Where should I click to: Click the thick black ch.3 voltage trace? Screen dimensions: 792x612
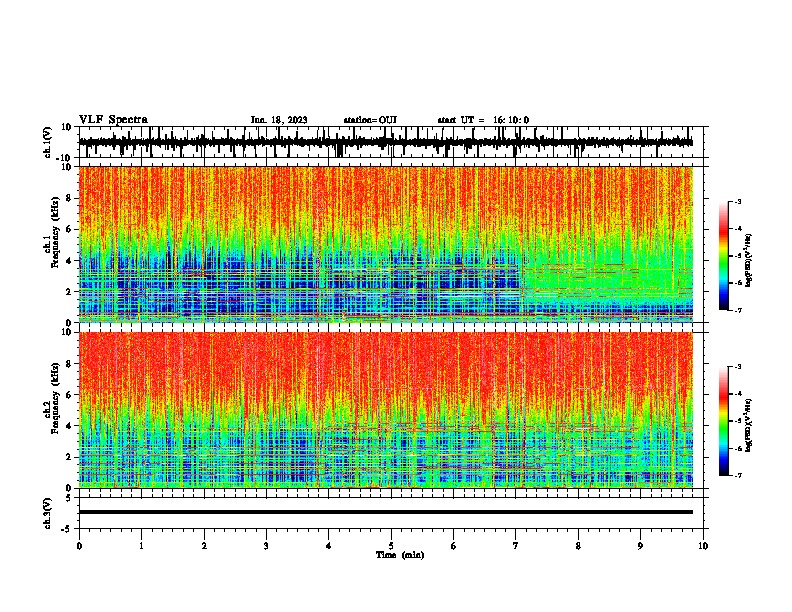pos(385,512)
